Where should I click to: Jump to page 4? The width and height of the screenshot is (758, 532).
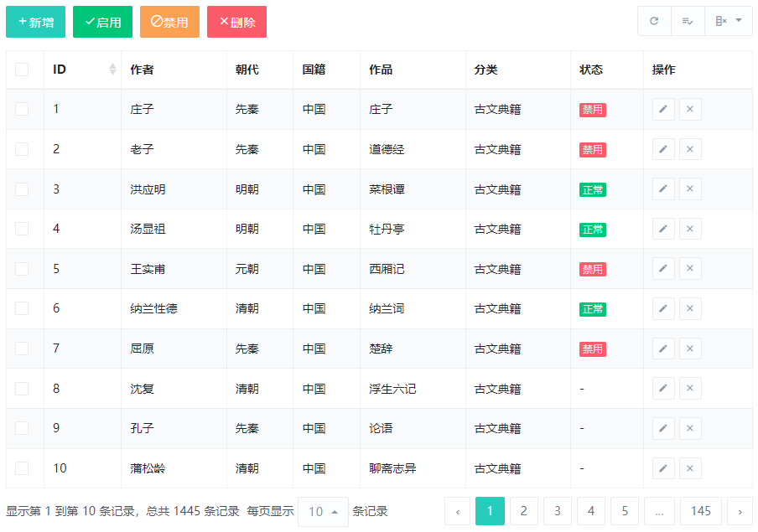pos(591,511)
